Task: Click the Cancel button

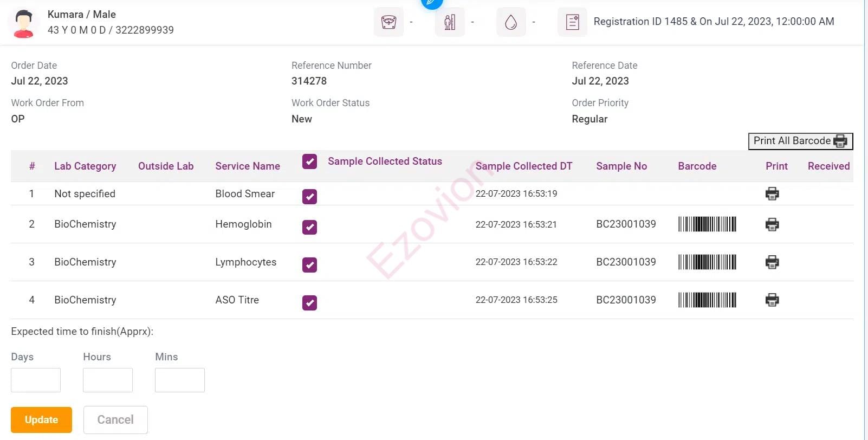Action: (115, 420)
